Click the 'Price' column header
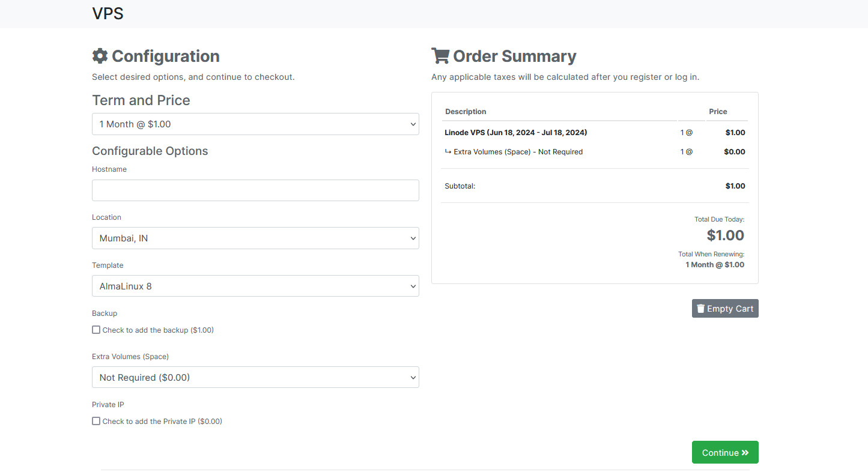868x475 pixels. pos(718,112)
